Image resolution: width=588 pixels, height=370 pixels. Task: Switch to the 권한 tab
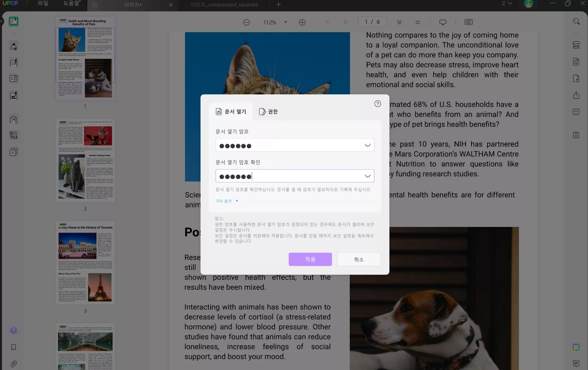pos(269,112)
